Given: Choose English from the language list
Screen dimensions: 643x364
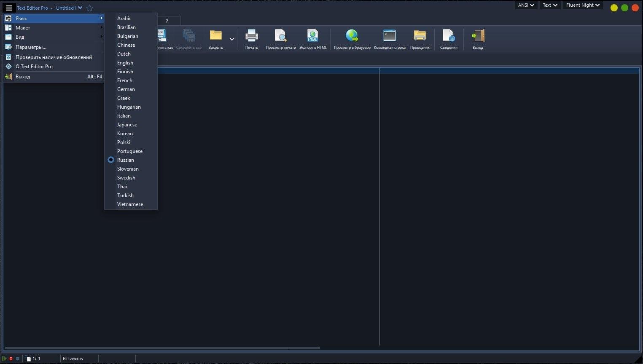Looking at the screenshot, I should point(125,63).
